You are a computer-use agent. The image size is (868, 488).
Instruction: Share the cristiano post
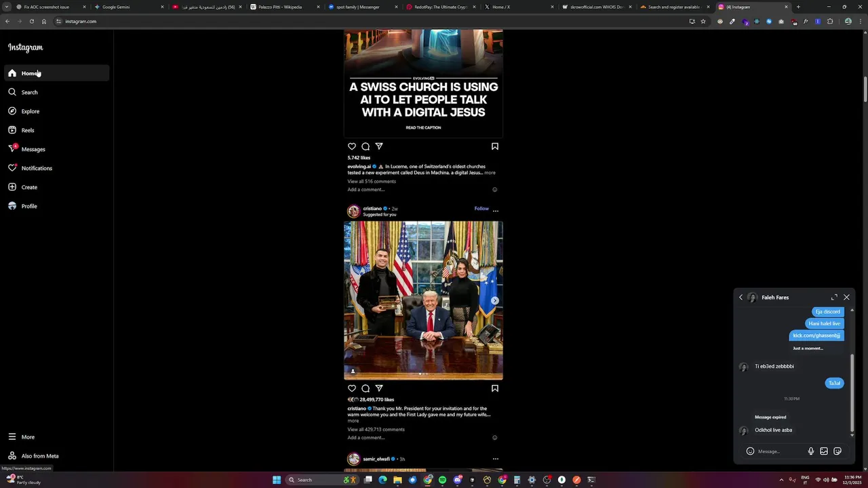point(379,388)
